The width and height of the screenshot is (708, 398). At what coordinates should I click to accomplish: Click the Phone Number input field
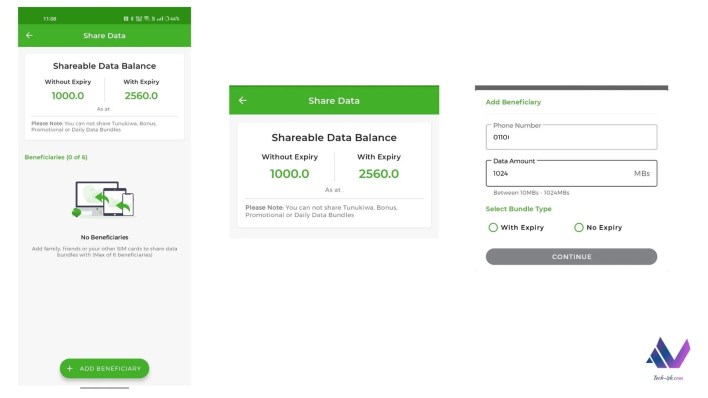(x=571, y=137)
